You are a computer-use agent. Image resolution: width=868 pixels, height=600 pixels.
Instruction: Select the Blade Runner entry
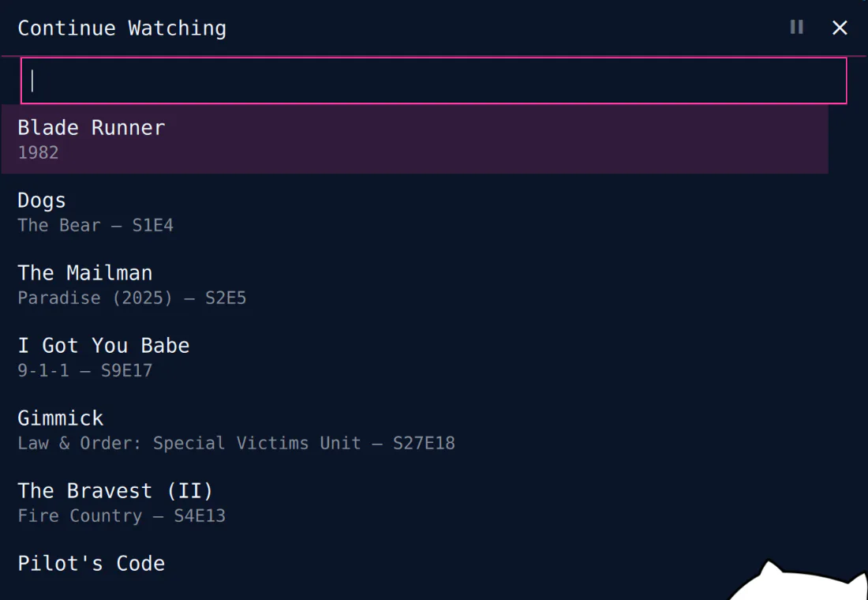coord(414,139)
